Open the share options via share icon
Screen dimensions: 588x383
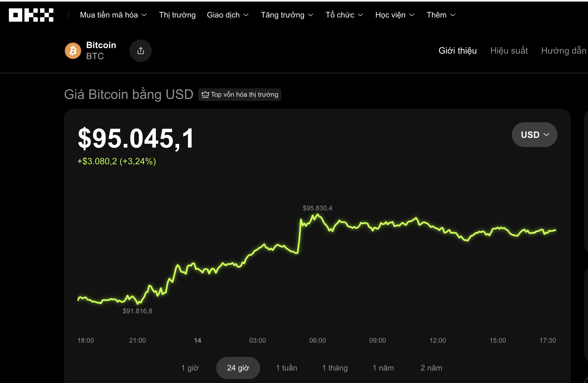tap(141, 51)
